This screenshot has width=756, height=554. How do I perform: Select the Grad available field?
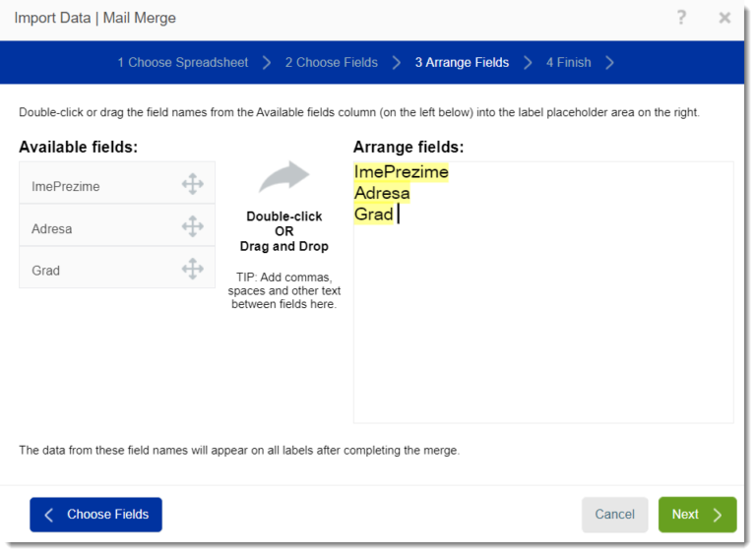click(x=117, y=268)
